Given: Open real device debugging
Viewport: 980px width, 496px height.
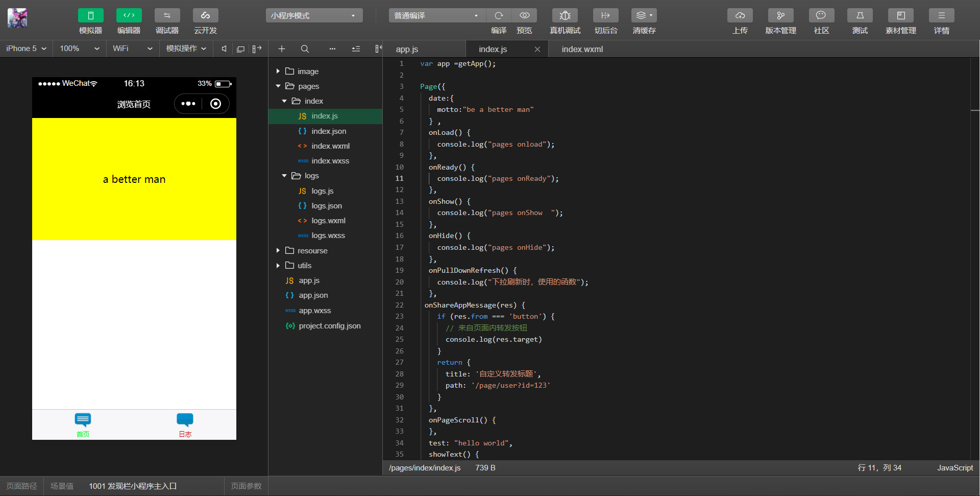Looking at the screenshot, I should coord(565,16).
